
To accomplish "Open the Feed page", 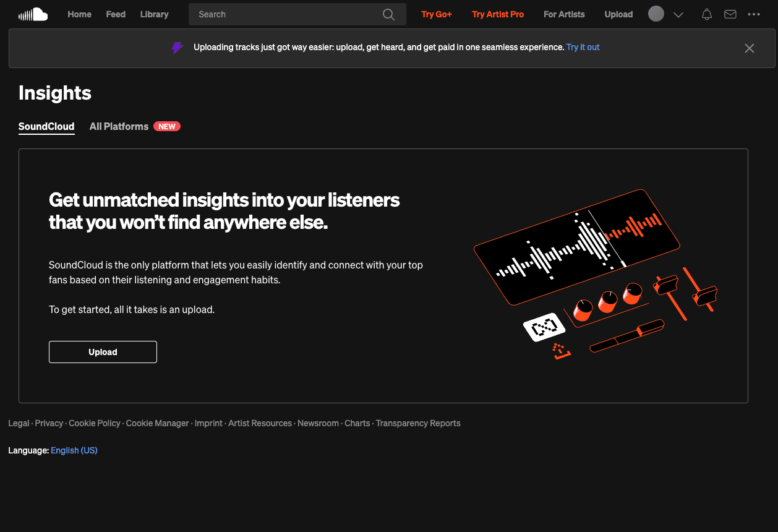I will click(116, 14).
